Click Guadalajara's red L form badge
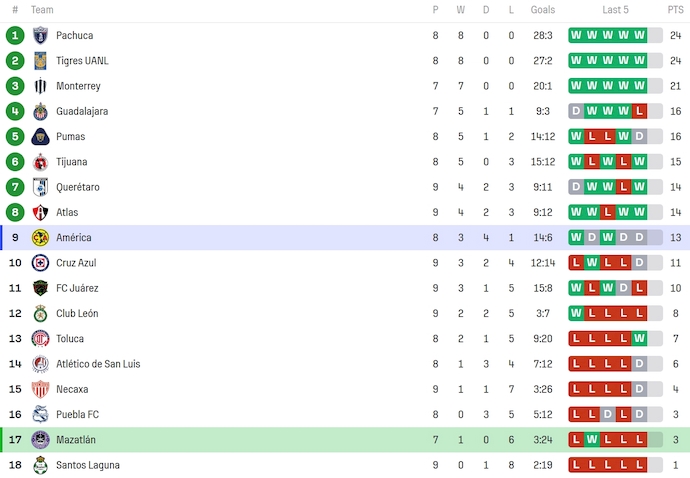 [639, 111]
